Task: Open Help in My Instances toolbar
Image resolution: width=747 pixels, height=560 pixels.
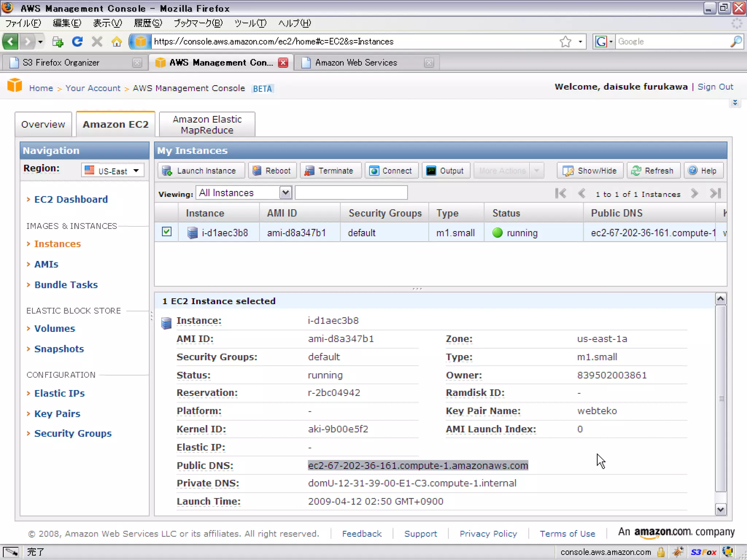Action: [703, 171]
